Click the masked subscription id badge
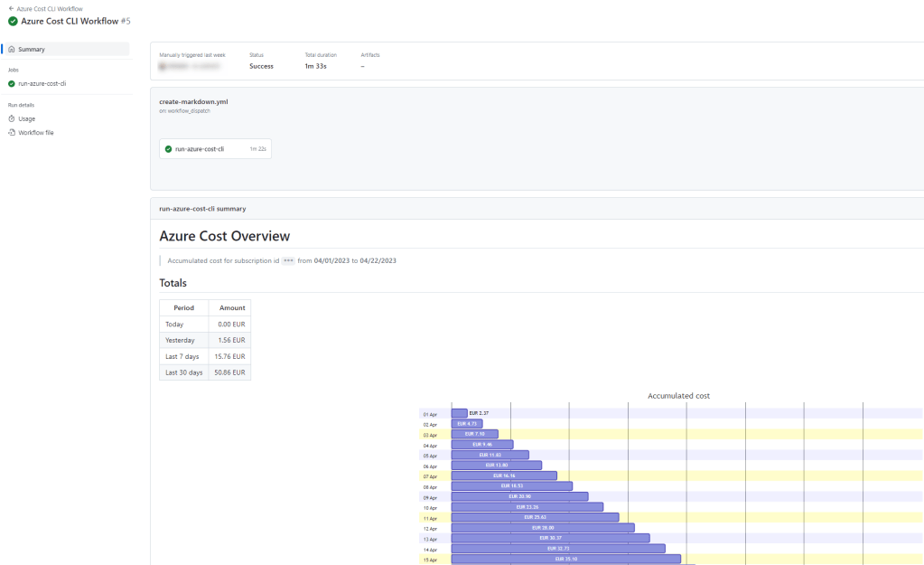The width and height of the screenshot is (924, 565). [x=288, y=260]
